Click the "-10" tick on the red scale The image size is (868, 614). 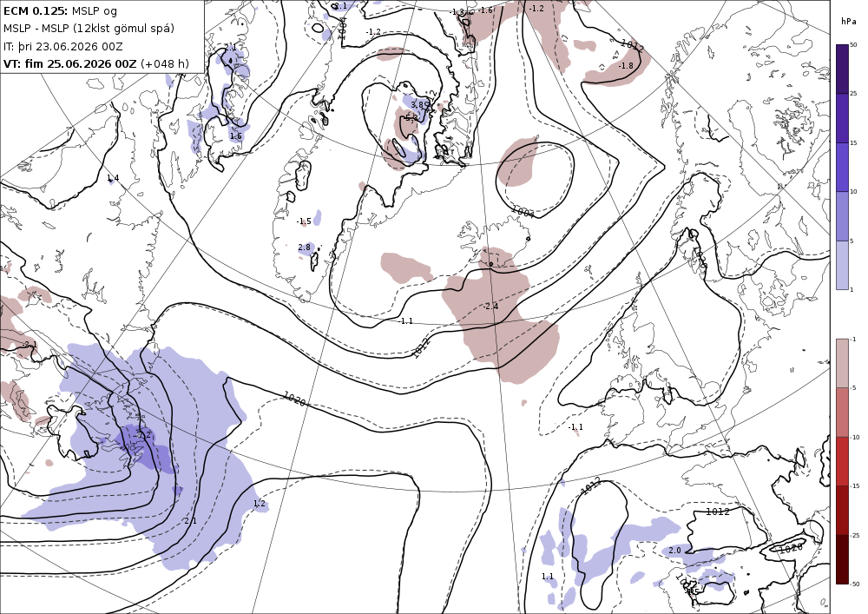855,438
